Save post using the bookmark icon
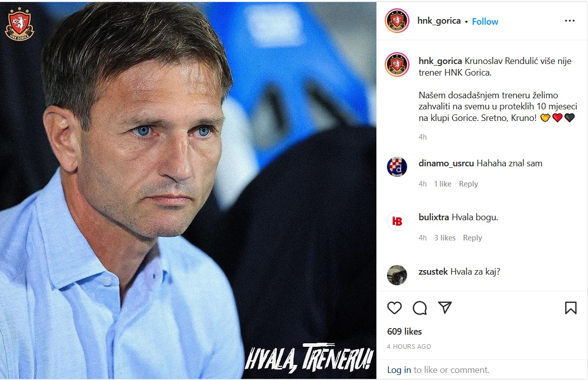Image resolution: width=588 pixels, height=380 pixels. [x=570, y=307]
